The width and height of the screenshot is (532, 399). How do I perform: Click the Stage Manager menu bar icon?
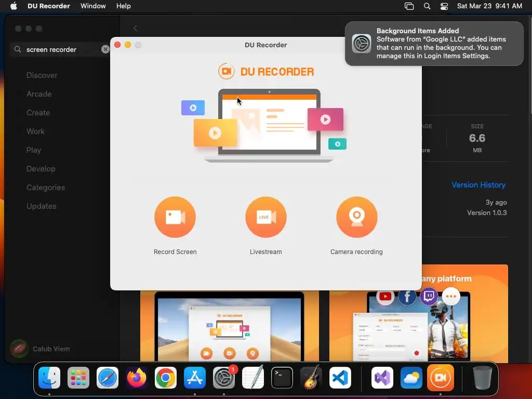tap(409, 6)
